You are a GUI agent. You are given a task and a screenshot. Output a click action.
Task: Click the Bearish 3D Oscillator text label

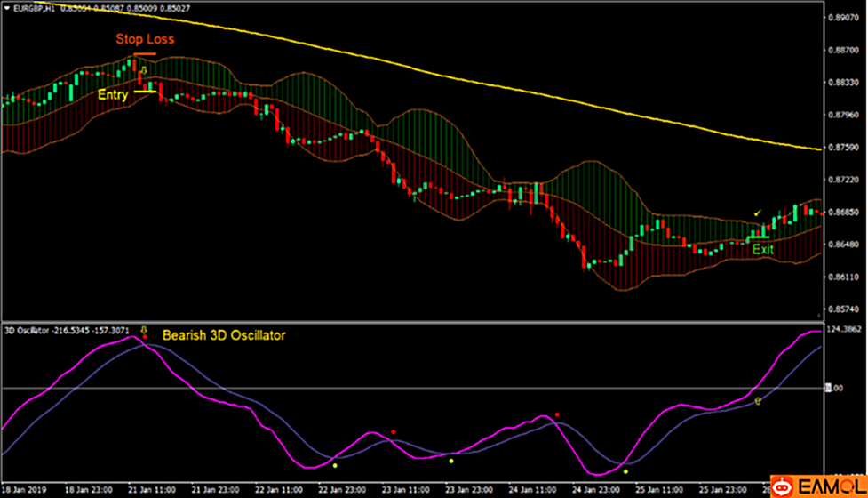click(224, 335)
